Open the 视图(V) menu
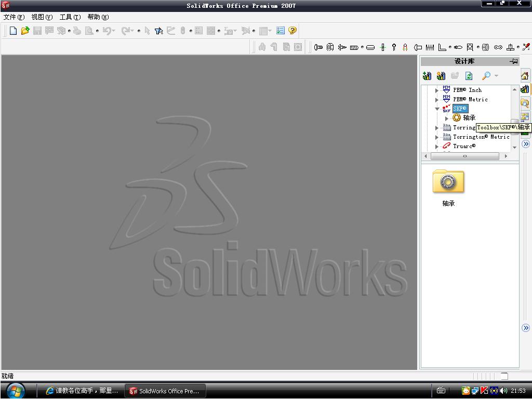Image resolution: width=532 pixels, height=399 pixels. tap(42, 17)
